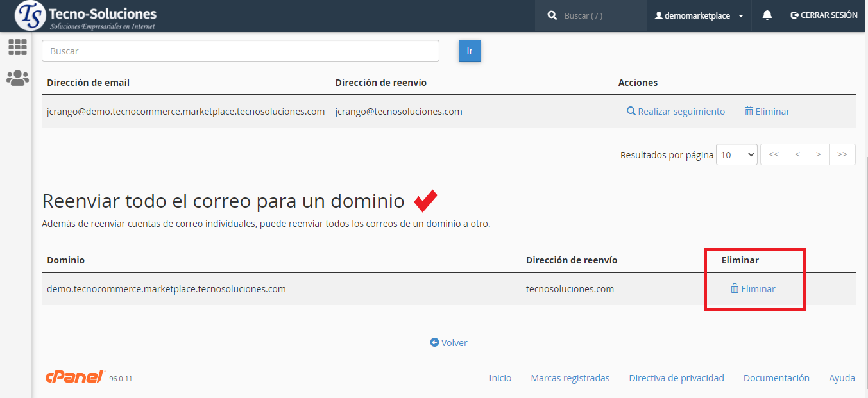Select the apps grid icon in the sidebar

(x=17, y=47)
